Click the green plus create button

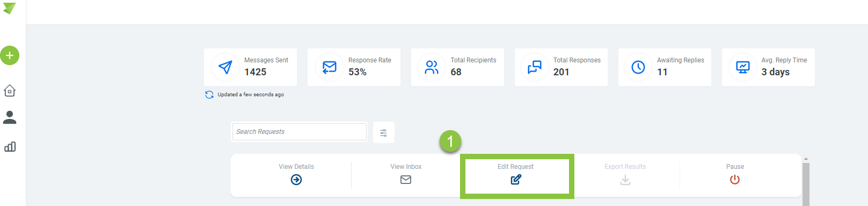(x=10, y=55)
